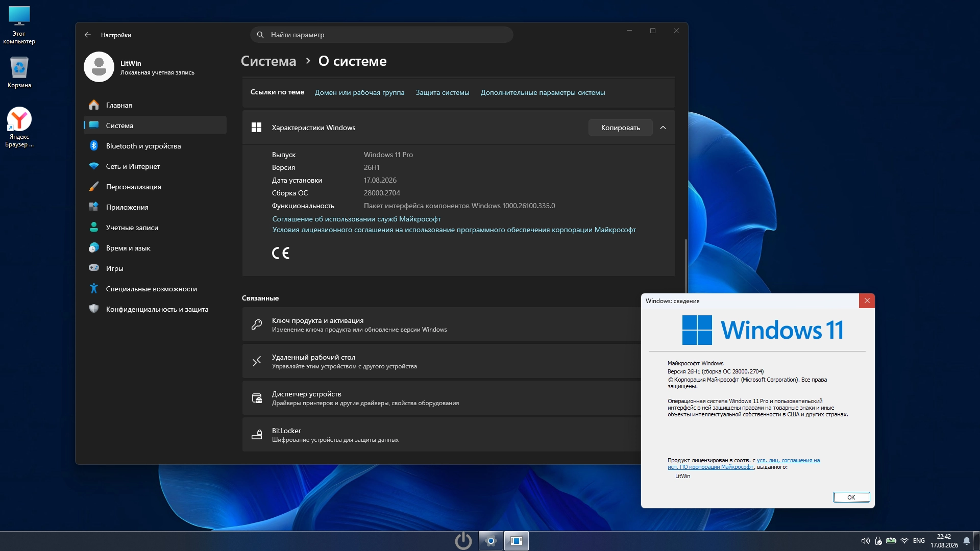The image size is (980, 551).
Task: Open the LitWin local account profile picture
Action: [x=99, y=67]
